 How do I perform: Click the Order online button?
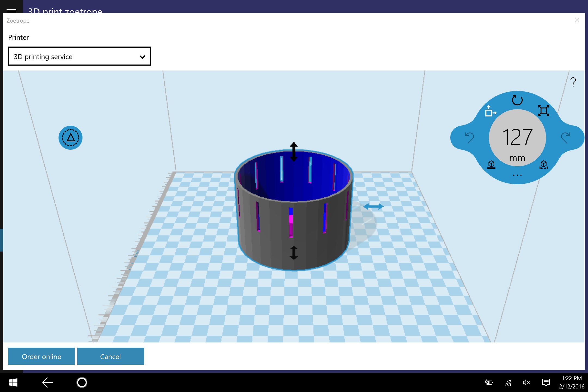point(41,356)
